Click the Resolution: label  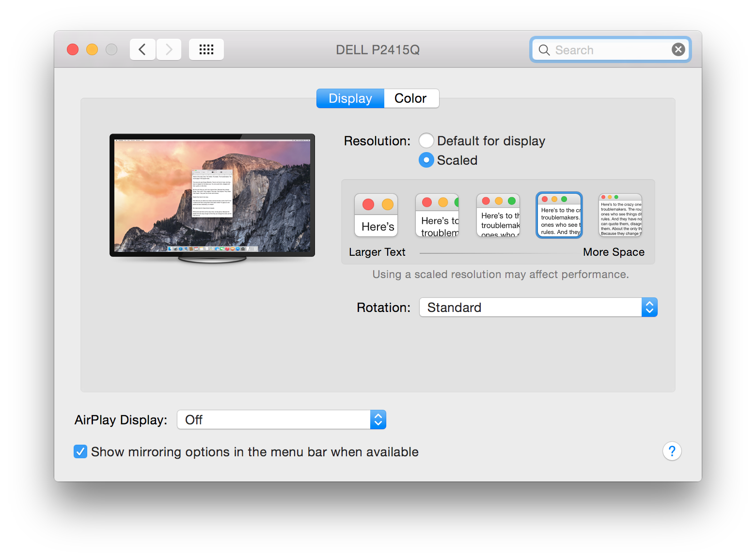click(377, 141)
